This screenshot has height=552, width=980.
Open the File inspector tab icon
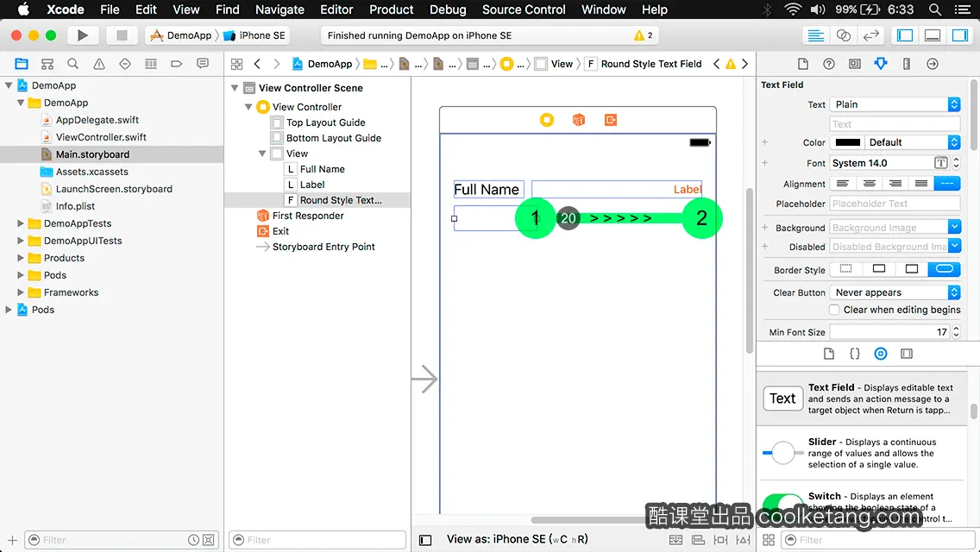[803, 64]
